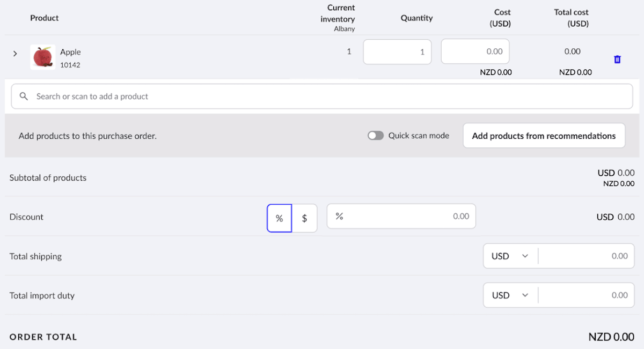Click the Product column header
The image size is (644, 349).
45,18
